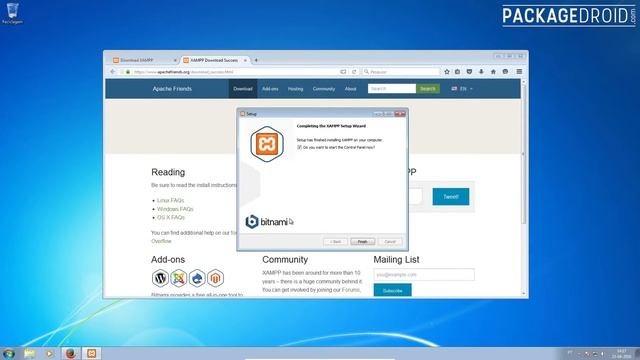Click the Cancel button in Setup

(390, 242)
